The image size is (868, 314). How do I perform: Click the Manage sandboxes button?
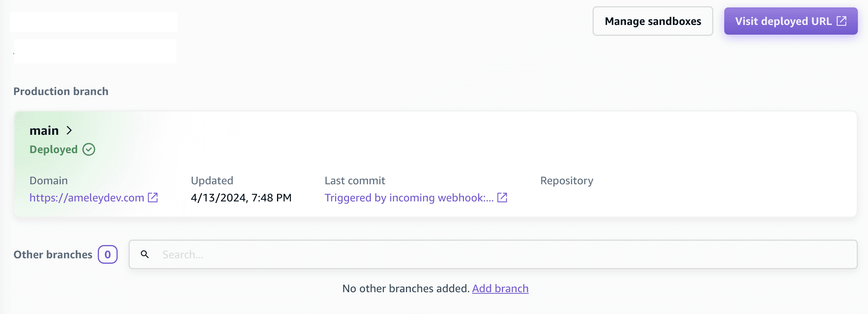click(653, 21)
